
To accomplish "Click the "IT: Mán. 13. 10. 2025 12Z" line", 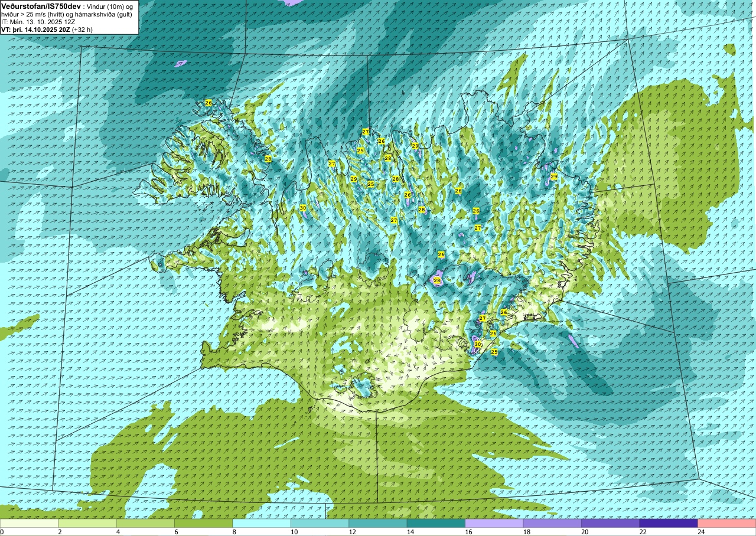I will pos(38,22).
